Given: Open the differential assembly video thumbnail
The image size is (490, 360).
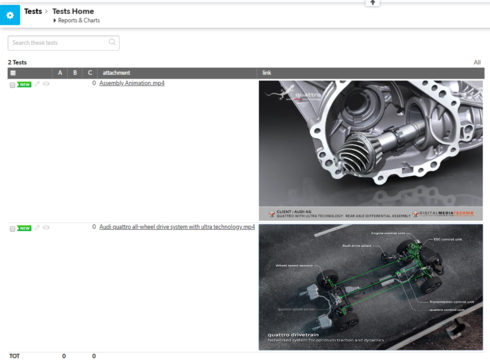Looking at the screenshot, I should coord(371,150).
